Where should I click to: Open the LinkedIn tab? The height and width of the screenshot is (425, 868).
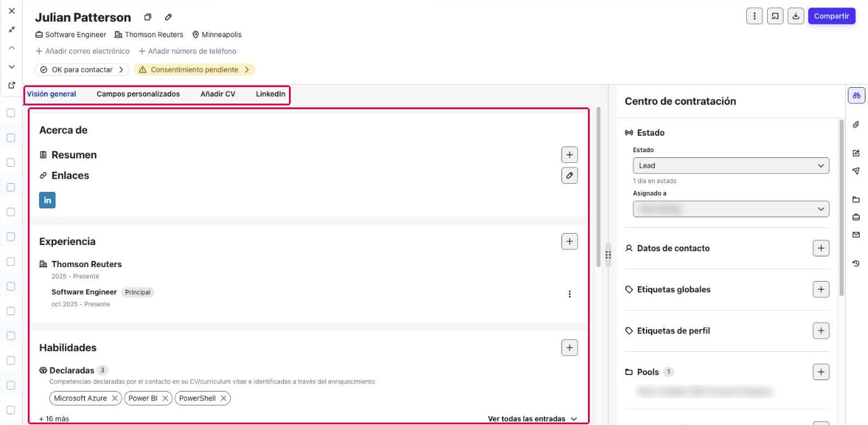pos(271,94)
